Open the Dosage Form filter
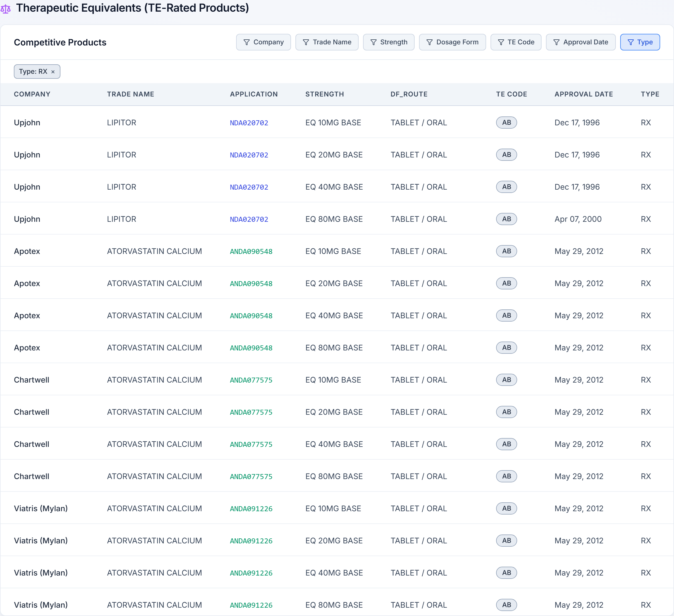 (452, 42)
